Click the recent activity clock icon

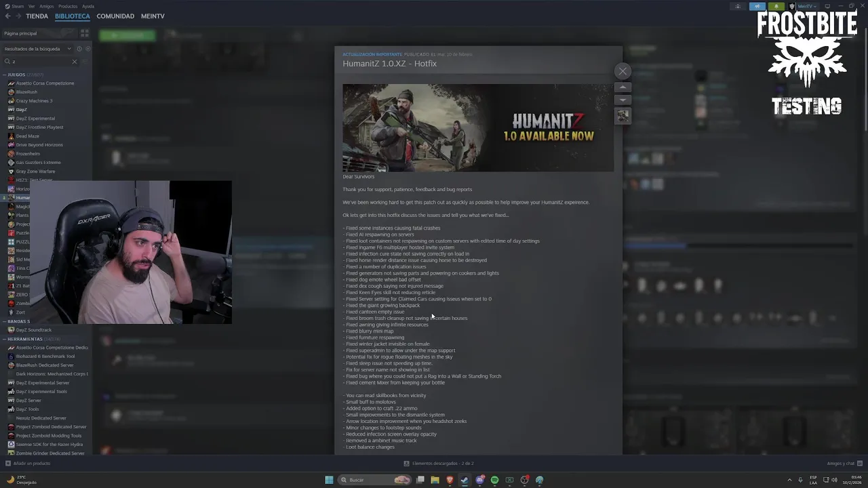tap(79, 49)
